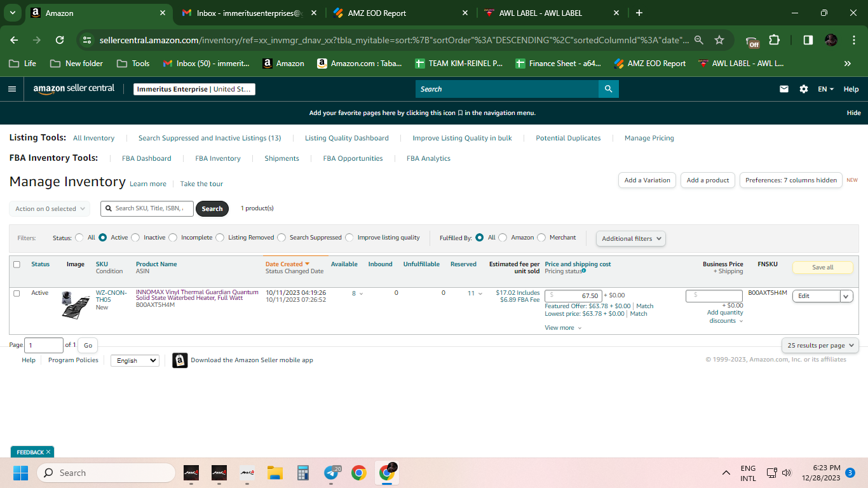Image resolution: width=868 pixels, height=488 pixels.
Task: Expand the Available quantity 8 chevron
Action: (362, 294)
